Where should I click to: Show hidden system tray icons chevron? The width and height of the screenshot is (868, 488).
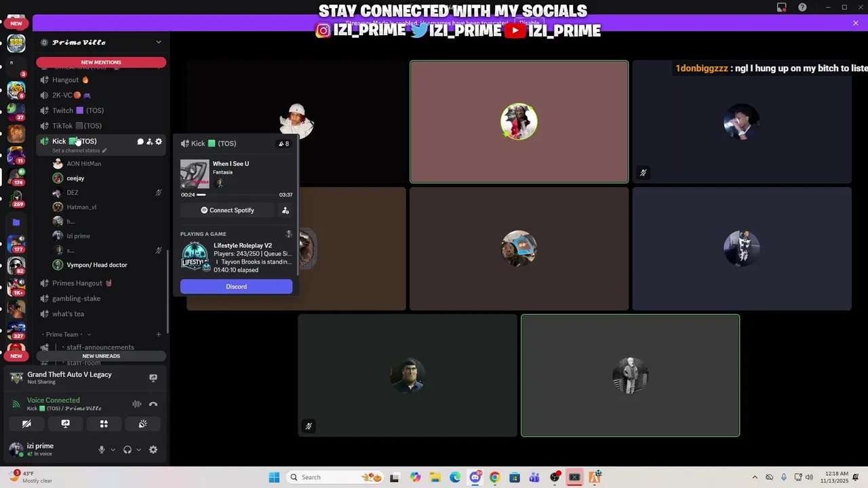pos(755,477)
